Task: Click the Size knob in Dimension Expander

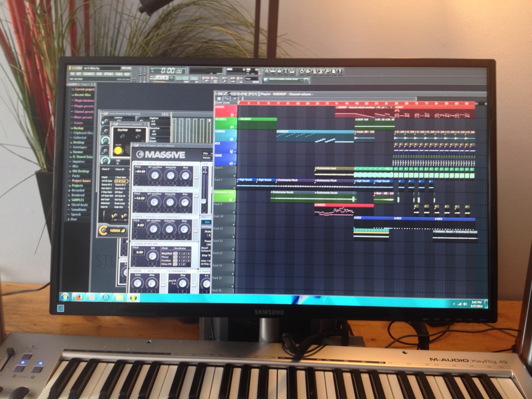Action: (x=138, y=136)
